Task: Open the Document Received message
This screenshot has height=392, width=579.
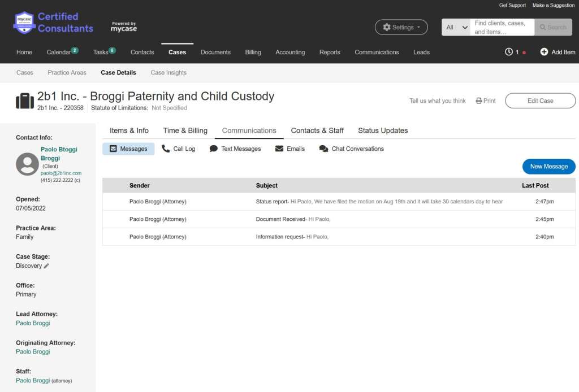Action: click(339, 219)
